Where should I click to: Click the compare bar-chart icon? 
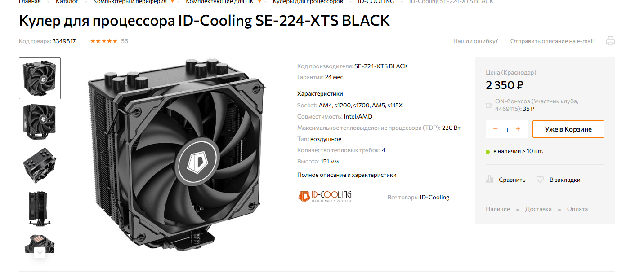click(490, 180)
